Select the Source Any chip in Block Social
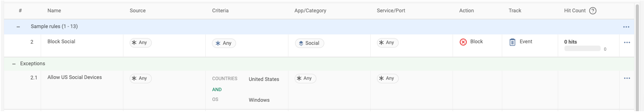This screenshot has height=112, width=644. (140, 43)
